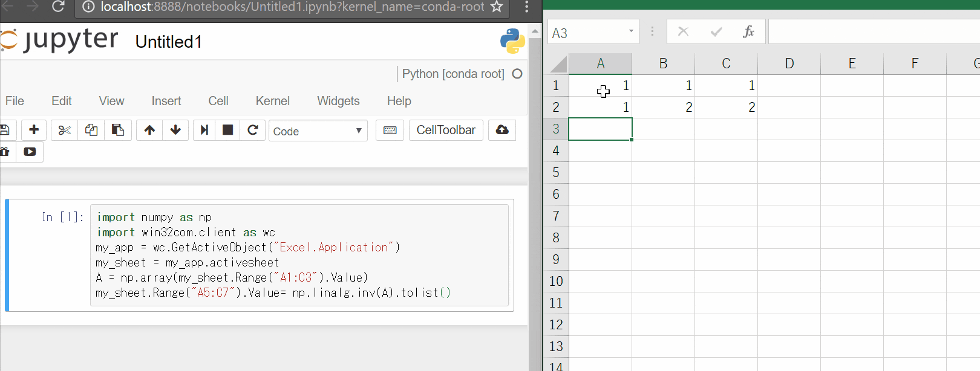The image size is (980, 371).
Task: Select Excel column E header
Action: (852, 63)
